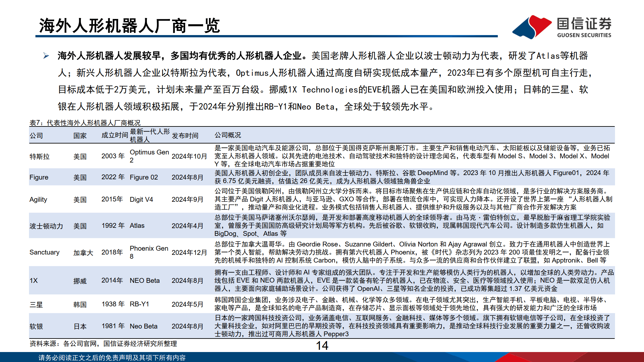Click the 公司 column header
This screenshot has height=362, width=644.
point(36,135)
